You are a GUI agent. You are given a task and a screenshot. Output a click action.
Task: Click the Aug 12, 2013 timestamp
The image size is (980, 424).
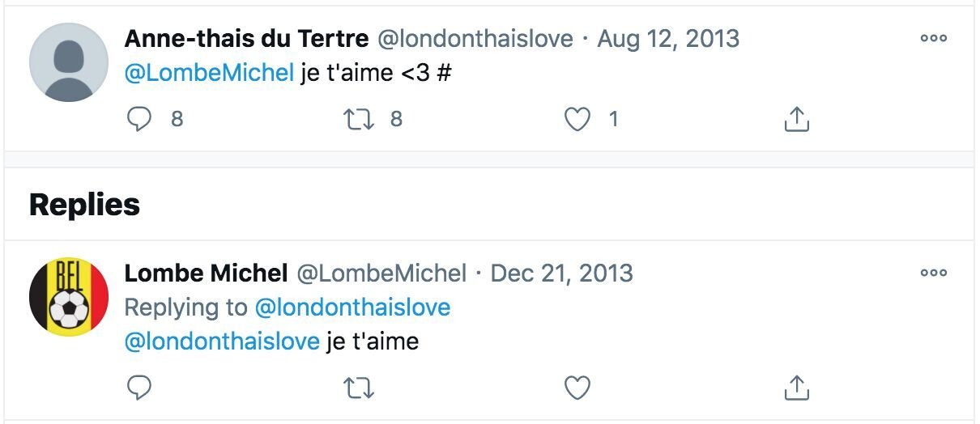pos(668,38)
